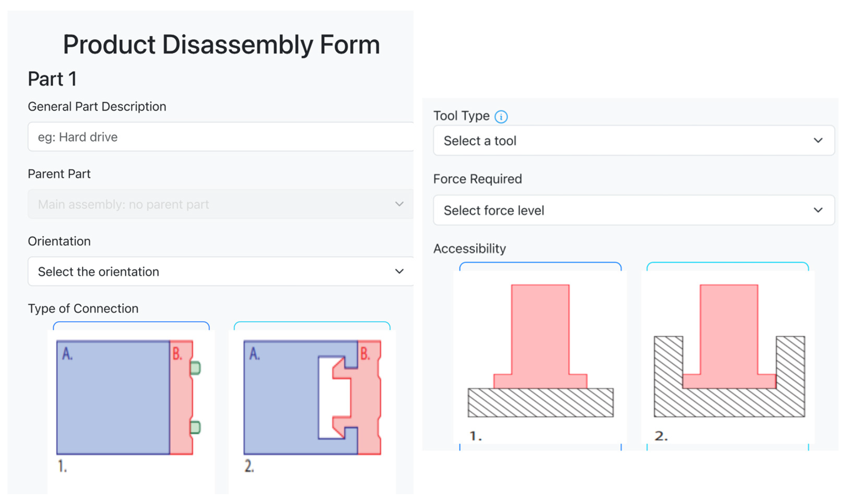
Task: Click the Type of Connection label
Action: click(83, 308)
